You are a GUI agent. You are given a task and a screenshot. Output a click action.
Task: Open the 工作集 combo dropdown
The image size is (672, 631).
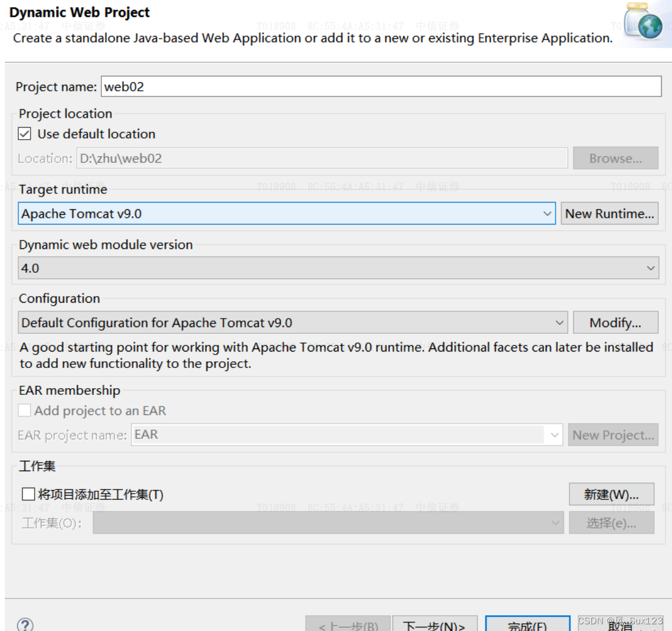[555, 523]
